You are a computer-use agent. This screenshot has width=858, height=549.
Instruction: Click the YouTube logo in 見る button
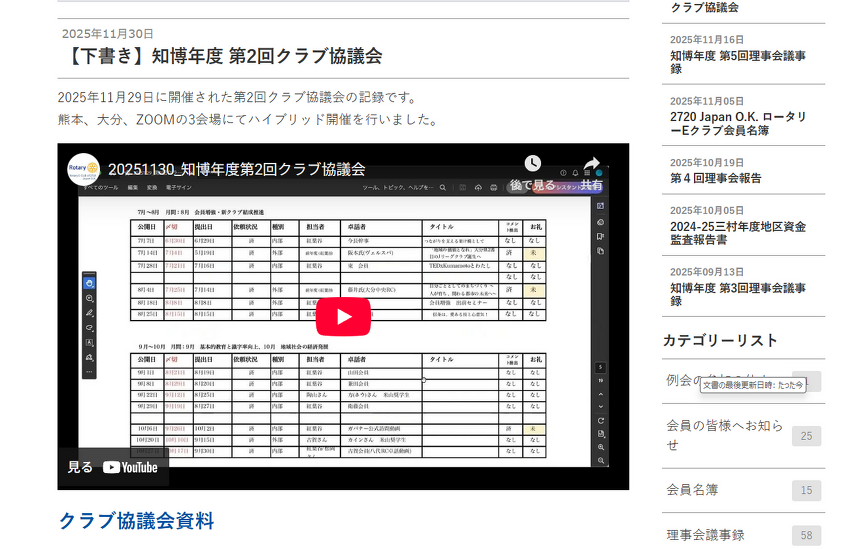point(130,467)
